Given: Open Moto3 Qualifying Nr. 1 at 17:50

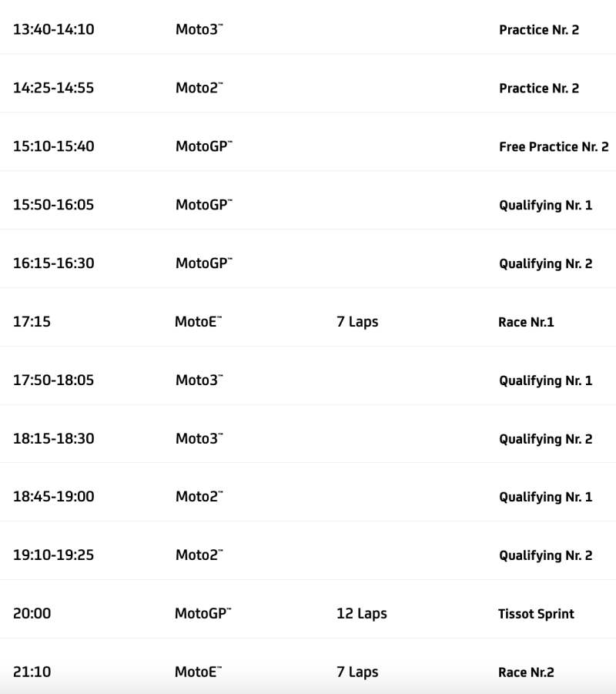Looking at the screenshot, I should point(545,381).
